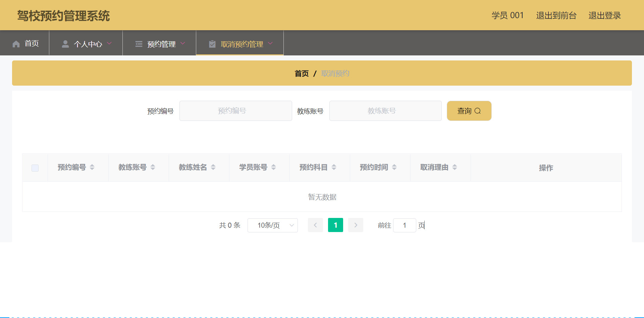Expand the 预约管理 dropdown menu
The width and height of the screenshot is (644, 318).
(183, 43)
